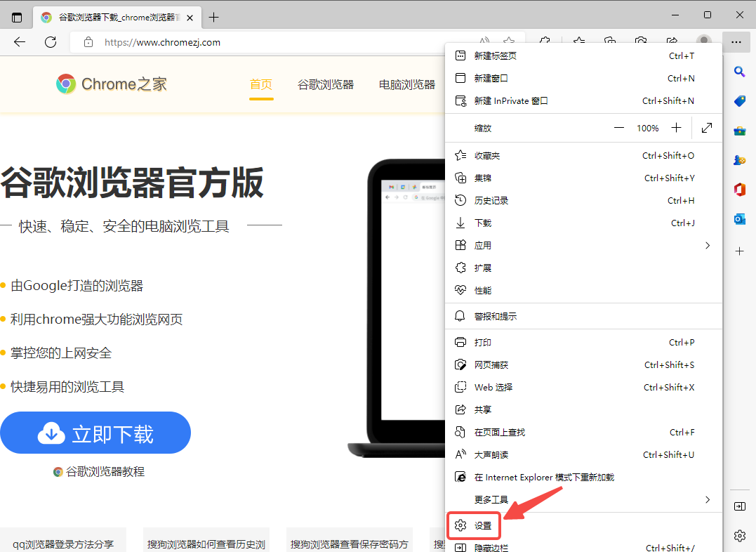Open sidebar Office icon
The width and height of the screenshot is (756, 552).
pyautogui.click(x=740, y=190)
